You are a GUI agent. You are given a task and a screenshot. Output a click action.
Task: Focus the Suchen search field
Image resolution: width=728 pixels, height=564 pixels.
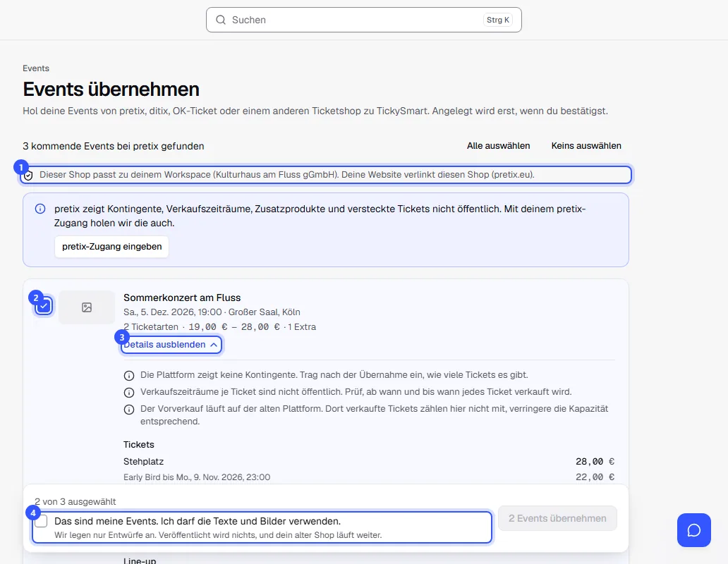point(363,20)
